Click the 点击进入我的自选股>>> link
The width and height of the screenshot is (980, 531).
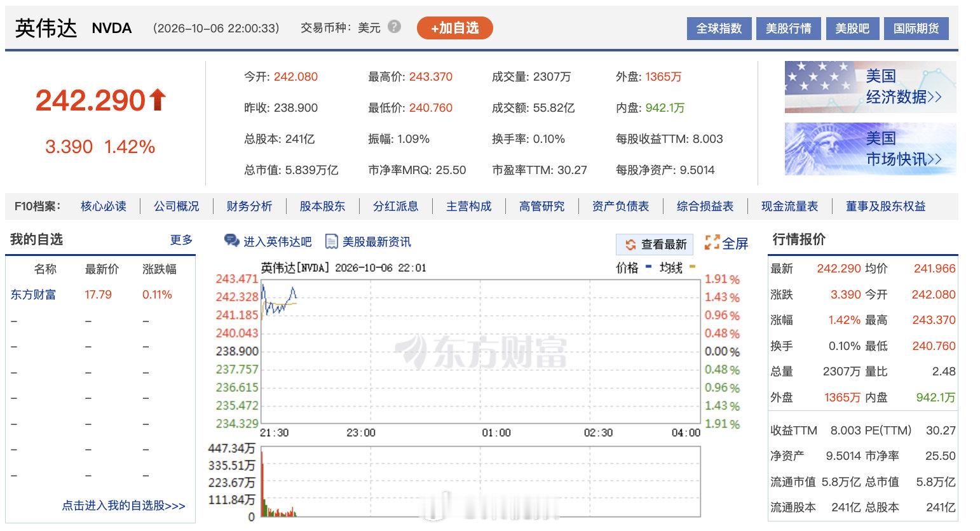click(x=123, y=506)
